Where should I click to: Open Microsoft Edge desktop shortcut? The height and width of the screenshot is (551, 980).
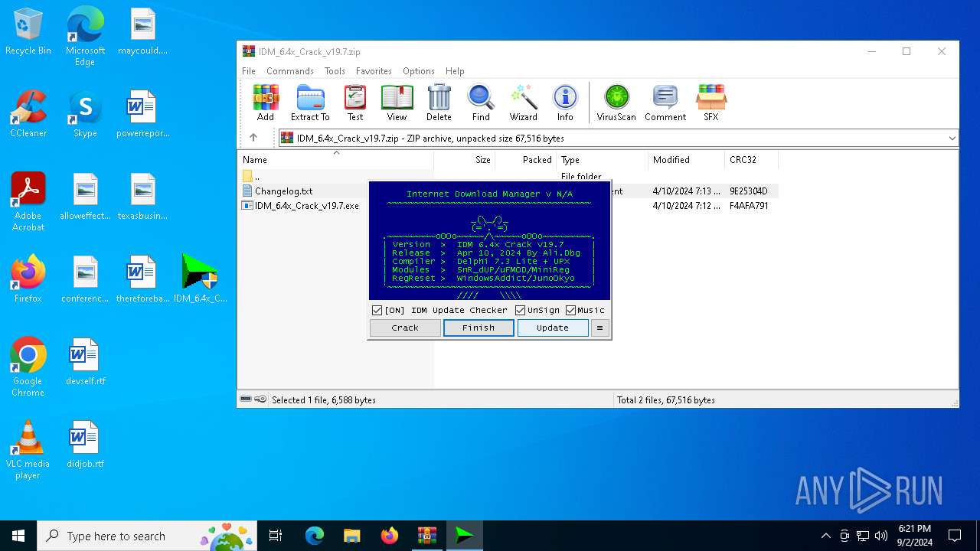pos(85,37)
